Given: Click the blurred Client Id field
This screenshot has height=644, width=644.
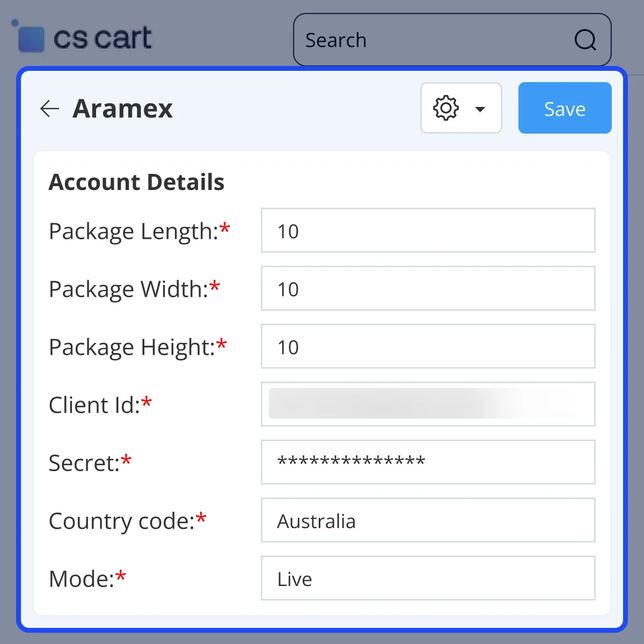Looking at the screenshot, I should pyautogui.click(x=428, y=405).
